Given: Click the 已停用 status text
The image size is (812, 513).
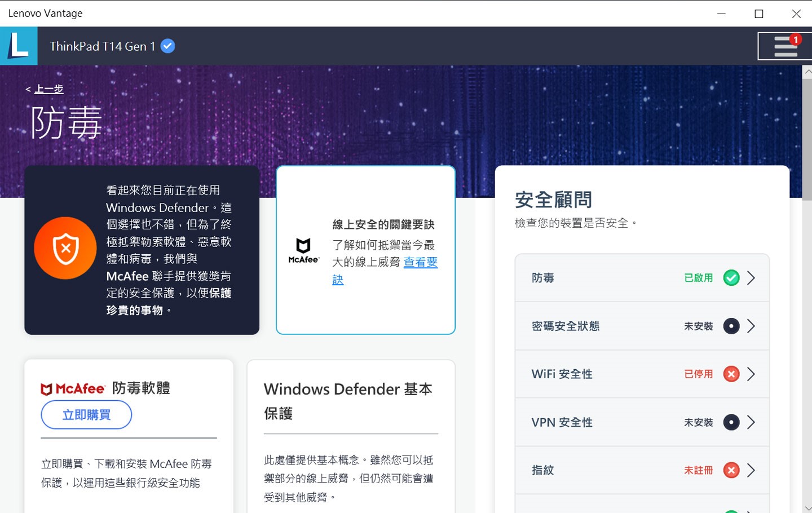Looking at the screenshot, I should 699,374.
